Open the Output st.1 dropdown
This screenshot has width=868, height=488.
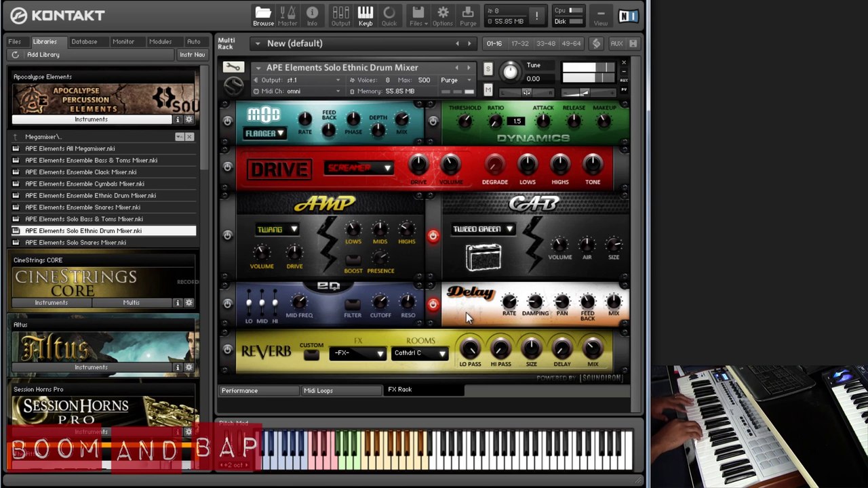[x=297, y=80]
